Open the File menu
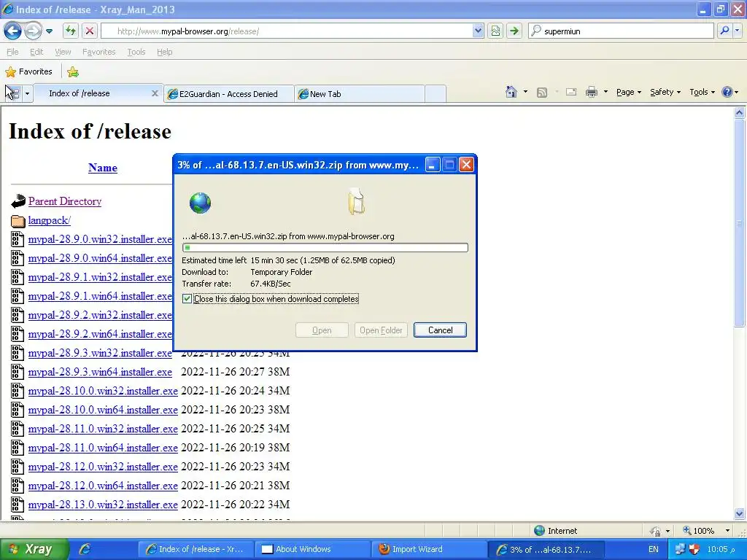This screenshot has height=560, width=747. [12, 52]
